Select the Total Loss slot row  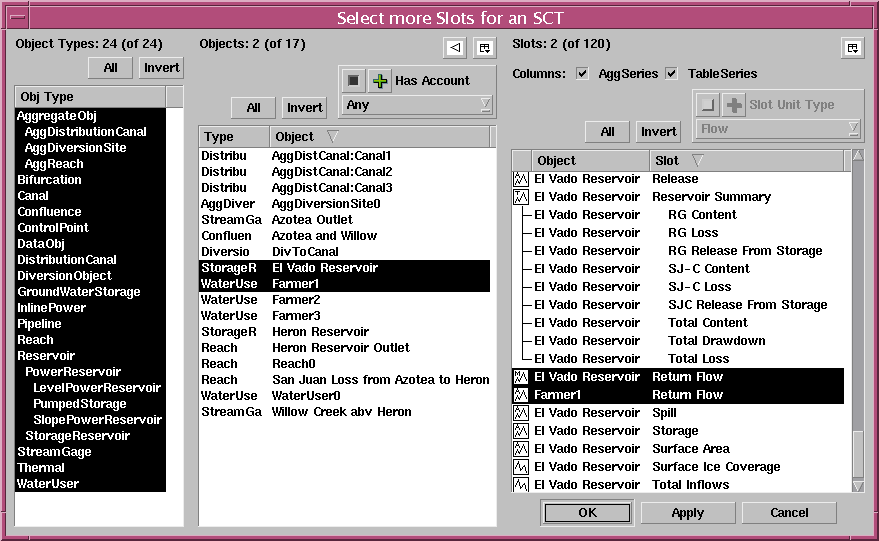[678, 359]
